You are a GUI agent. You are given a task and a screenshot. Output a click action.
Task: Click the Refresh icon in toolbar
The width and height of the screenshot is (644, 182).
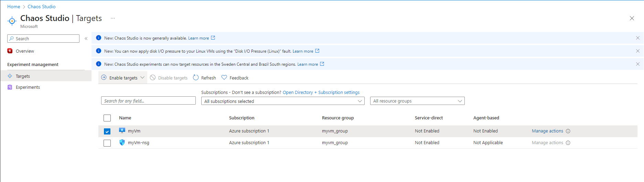[196, 78]
